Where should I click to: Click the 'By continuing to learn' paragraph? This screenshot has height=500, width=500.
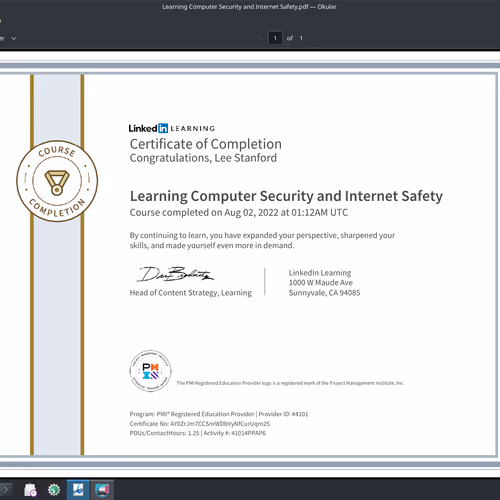click(x=262, y=240)
